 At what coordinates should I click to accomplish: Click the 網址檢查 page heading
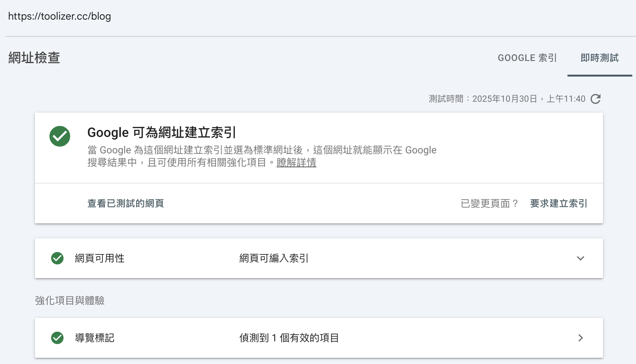click(x=34, y=58)
